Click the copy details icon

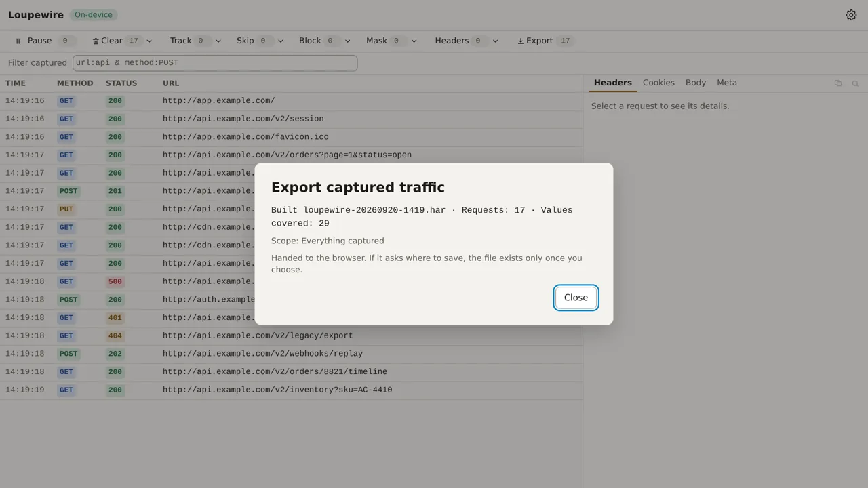838,83
